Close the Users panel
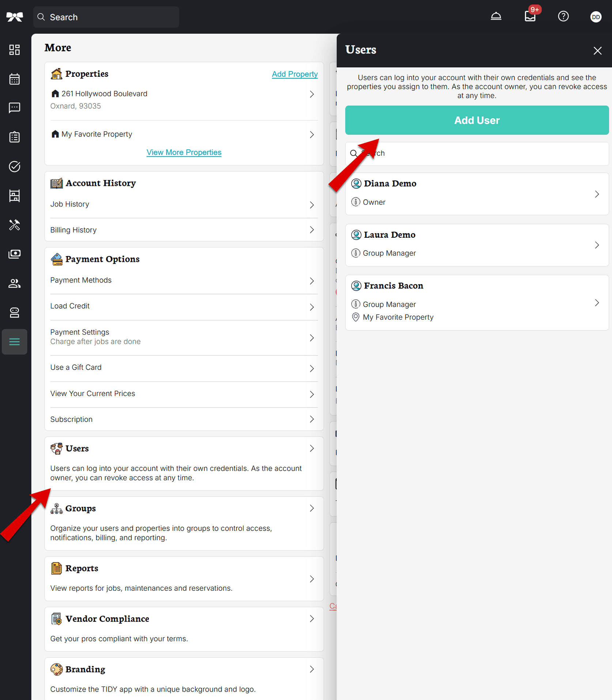612x700 pixels. (x=597, y=50)
